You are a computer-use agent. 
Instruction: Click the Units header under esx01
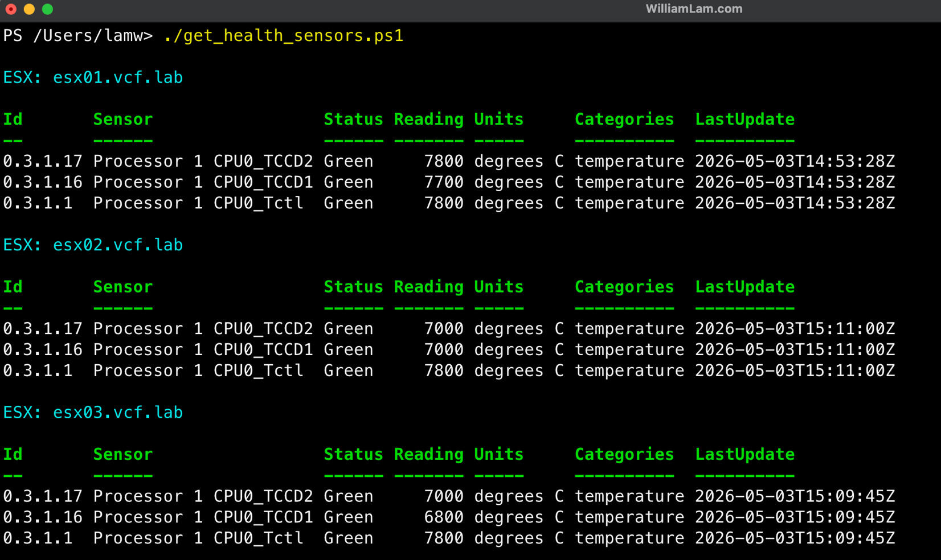(498, 120)
